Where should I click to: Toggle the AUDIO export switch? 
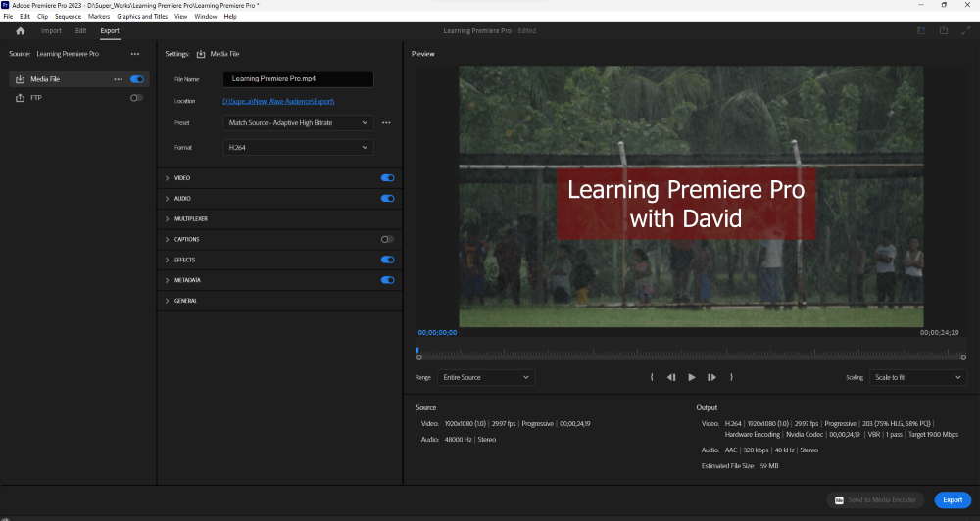[387, 199]
